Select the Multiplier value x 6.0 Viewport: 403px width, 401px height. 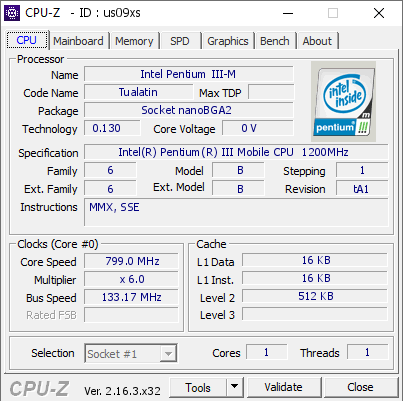131,279
